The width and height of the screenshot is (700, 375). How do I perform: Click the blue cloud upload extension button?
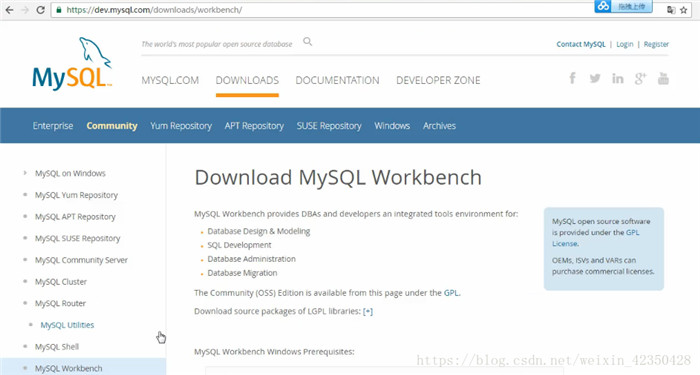623,6
